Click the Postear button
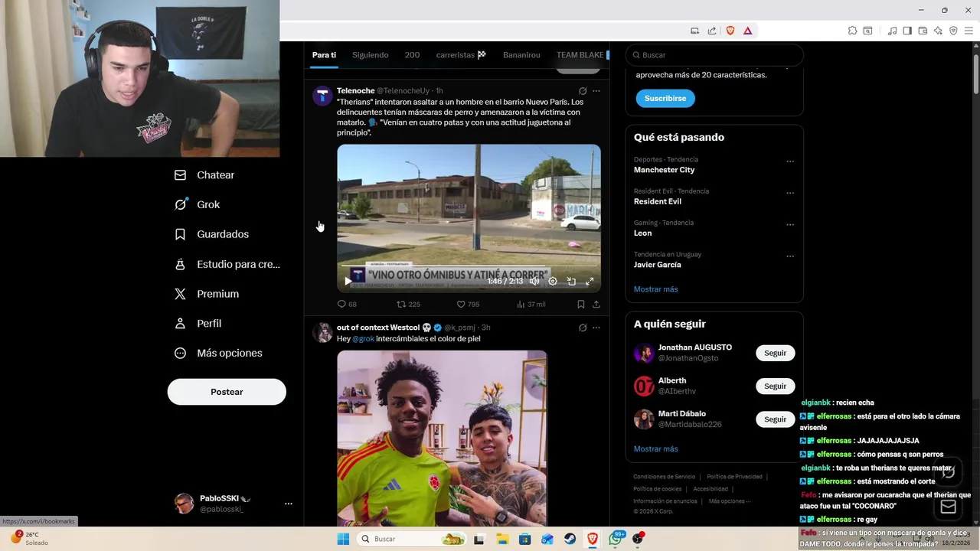The image size is (980, 551). (x=227, y=392)
